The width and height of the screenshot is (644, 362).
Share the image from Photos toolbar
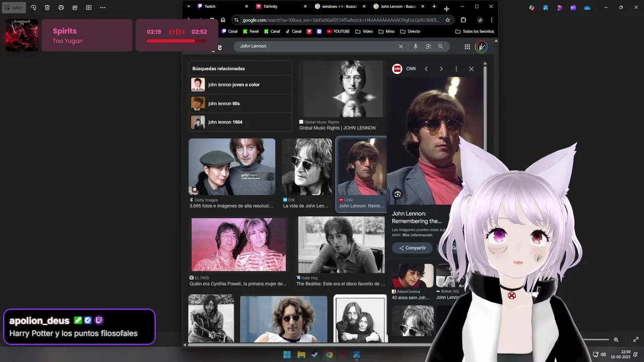(x=75, y=8)
